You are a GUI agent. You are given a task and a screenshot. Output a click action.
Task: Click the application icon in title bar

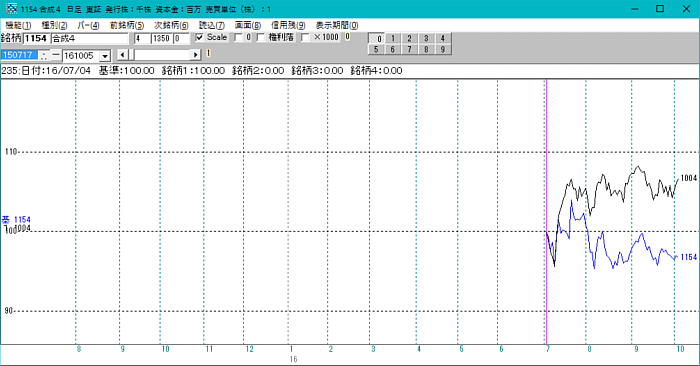(x=12, y=9)
